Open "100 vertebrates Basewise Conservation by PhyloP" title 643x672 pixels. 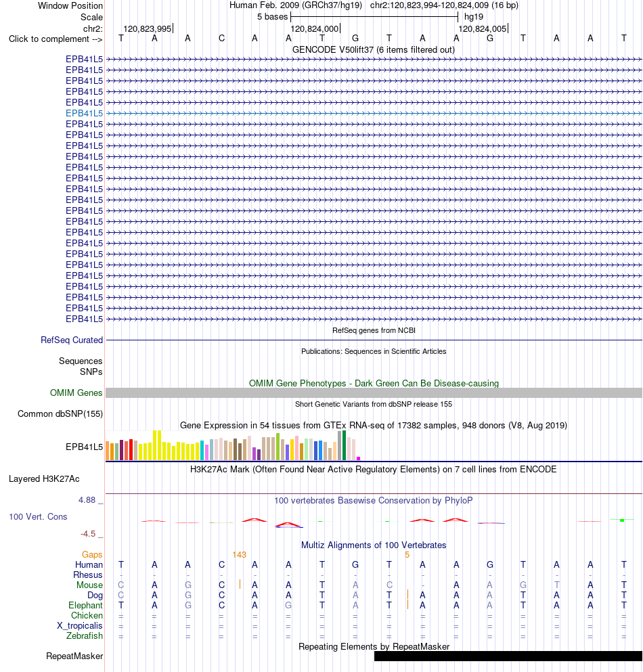click(x=374, y=500)
